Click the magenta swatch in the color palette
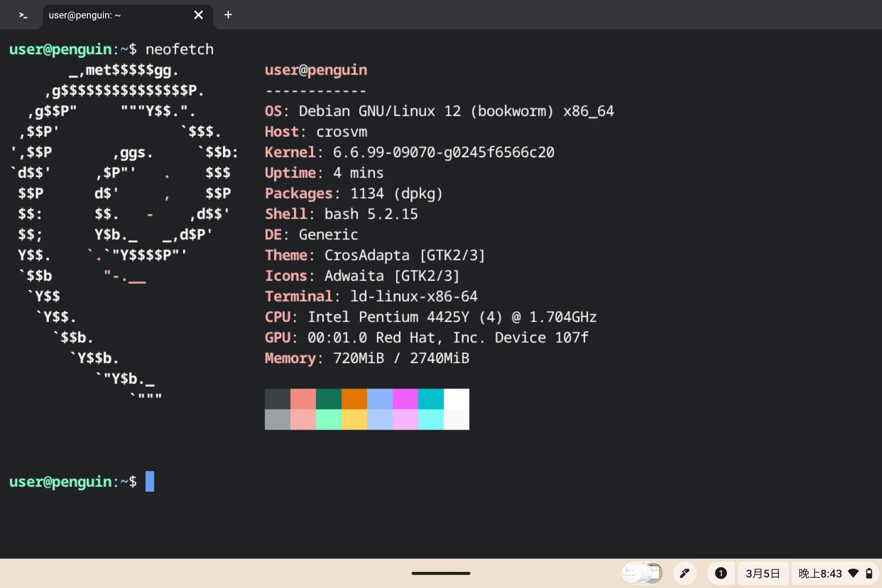Image resolution: width=882 pixels, height=588 pixels. coord(405,399)
